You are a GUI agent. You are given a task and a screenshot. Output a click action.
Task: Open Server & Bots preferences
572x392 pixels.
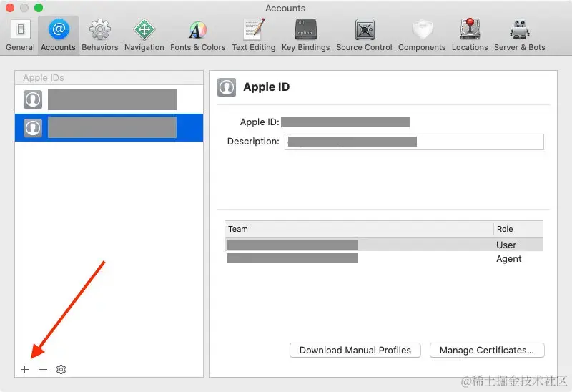coord(520,35)
